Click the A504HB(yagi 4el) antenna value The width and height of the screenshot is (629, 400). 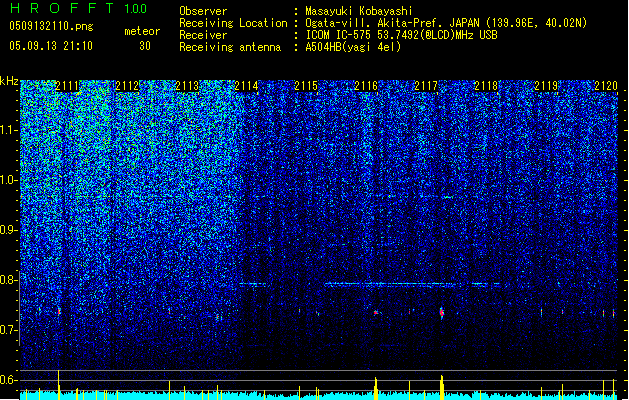(353, 47)
